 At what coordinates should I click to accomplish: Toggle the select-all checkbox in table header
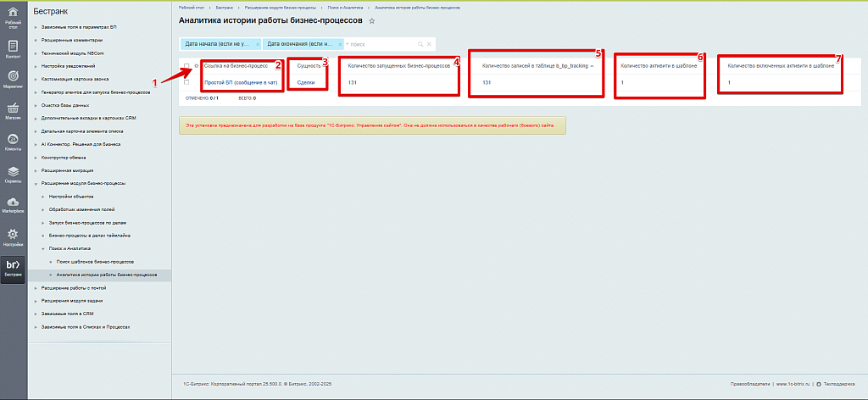[x=186, y=65]
